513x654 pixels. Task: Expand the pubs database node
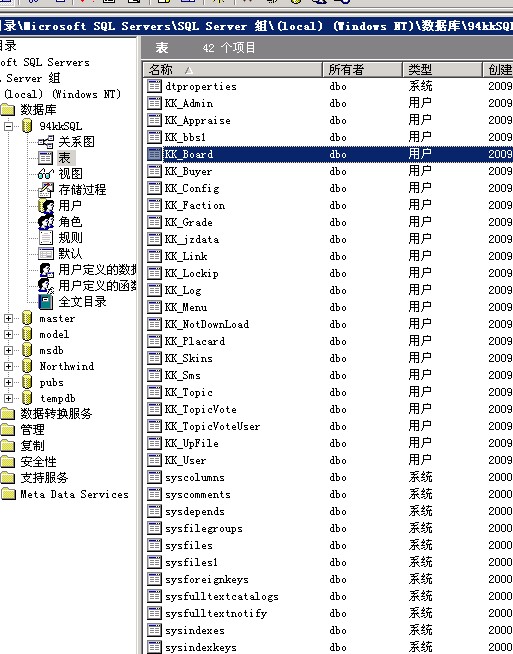(x=8, y=382)
